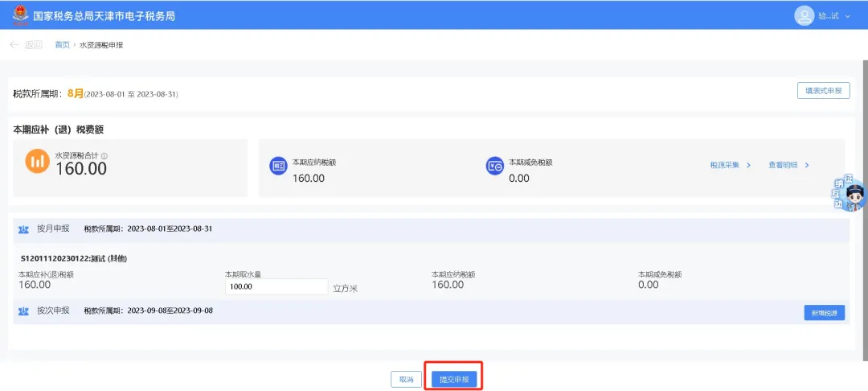Viewport: 868px width, 391px height.
Task: Click the 新增税源 button
Action: pos(824,313)
